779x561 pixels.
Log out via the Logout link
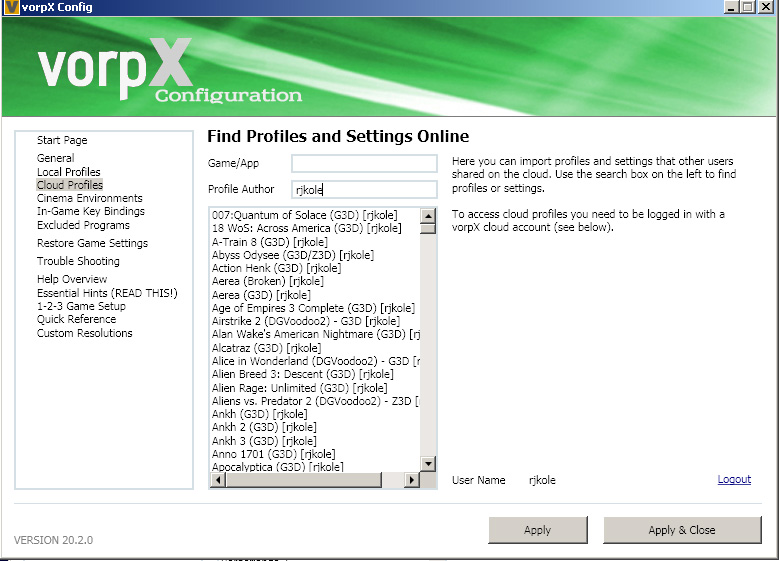point(734,480)
